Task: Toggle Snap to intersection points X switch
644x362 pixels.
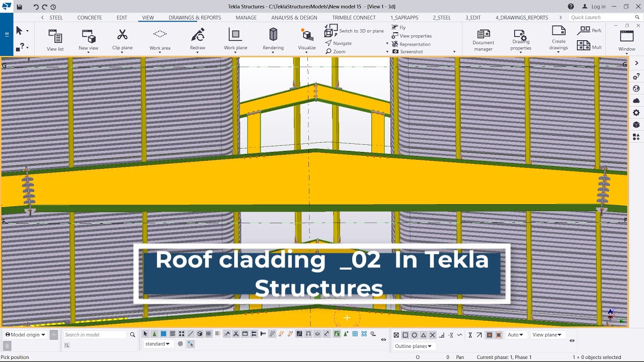Action: (x=433, y=335)
